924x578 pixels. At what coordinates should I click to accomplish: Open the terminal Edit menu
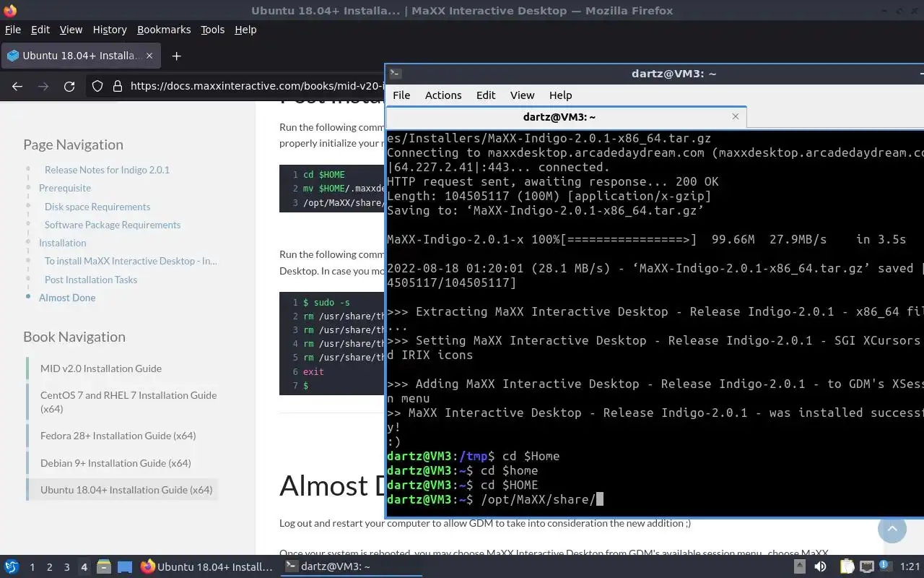coord(486,95)
